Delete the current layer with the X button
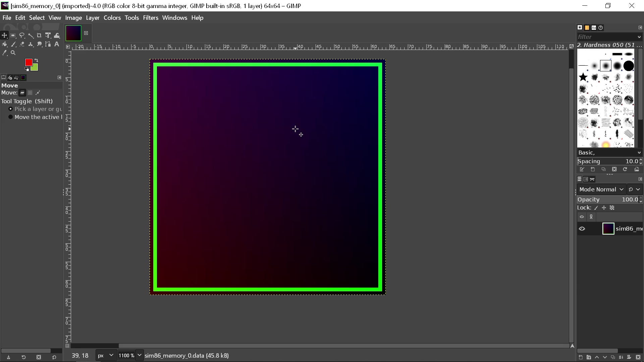This screenshot has width=644, height=362. (x=638, y=357)
